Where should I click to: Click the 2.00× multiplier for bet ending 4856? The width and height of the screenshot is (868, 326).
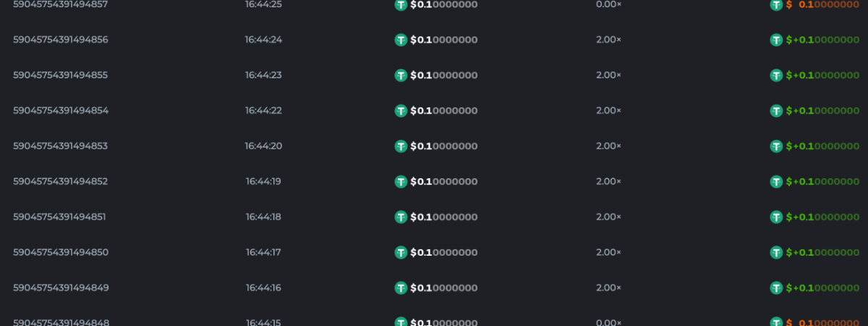click(x=608, y=40)
